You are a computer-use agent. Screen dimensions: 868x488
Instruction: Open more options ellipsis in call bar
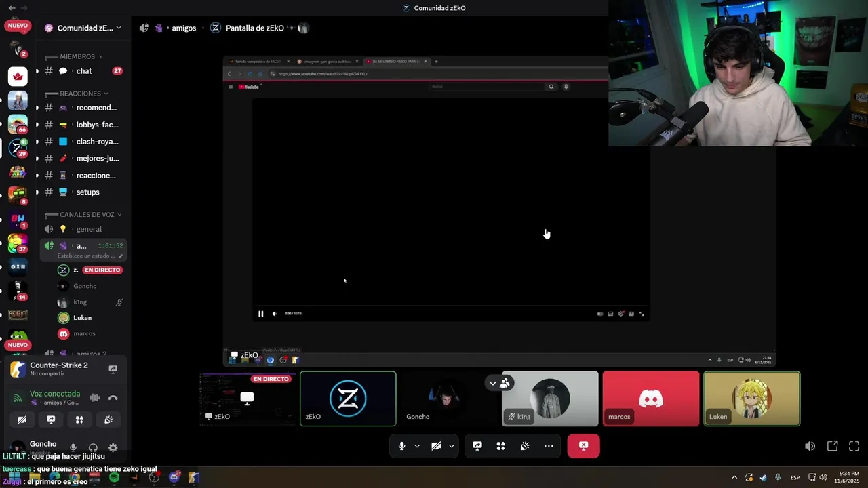coord(549,446)
